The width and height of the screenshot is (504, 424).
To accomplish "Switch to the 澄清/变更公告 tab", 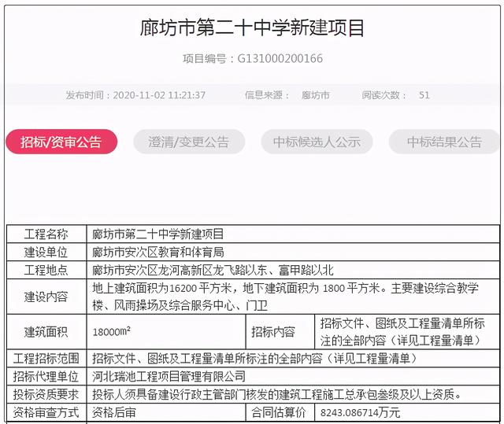I will (x=189, y=142).
